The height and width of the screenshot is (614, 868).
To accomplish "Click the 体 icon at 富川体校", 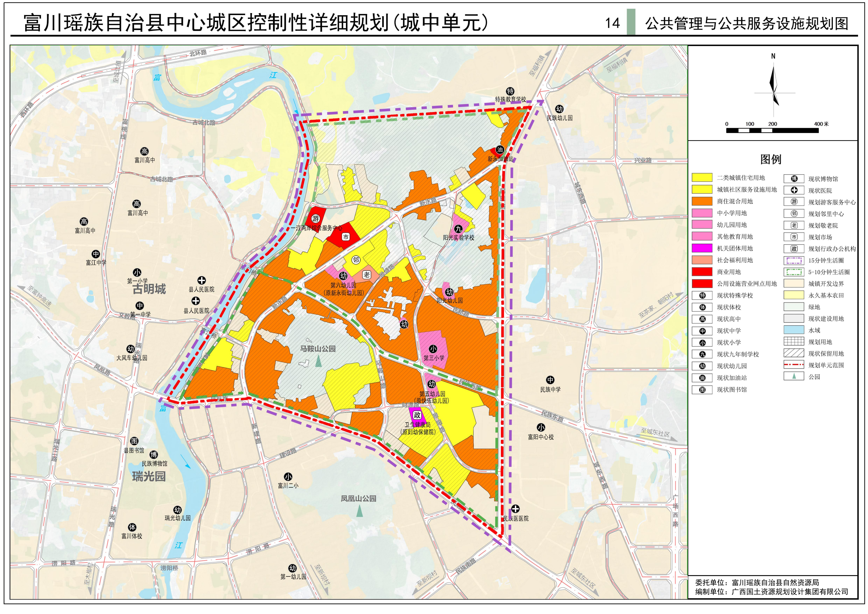I will (132, 527).
